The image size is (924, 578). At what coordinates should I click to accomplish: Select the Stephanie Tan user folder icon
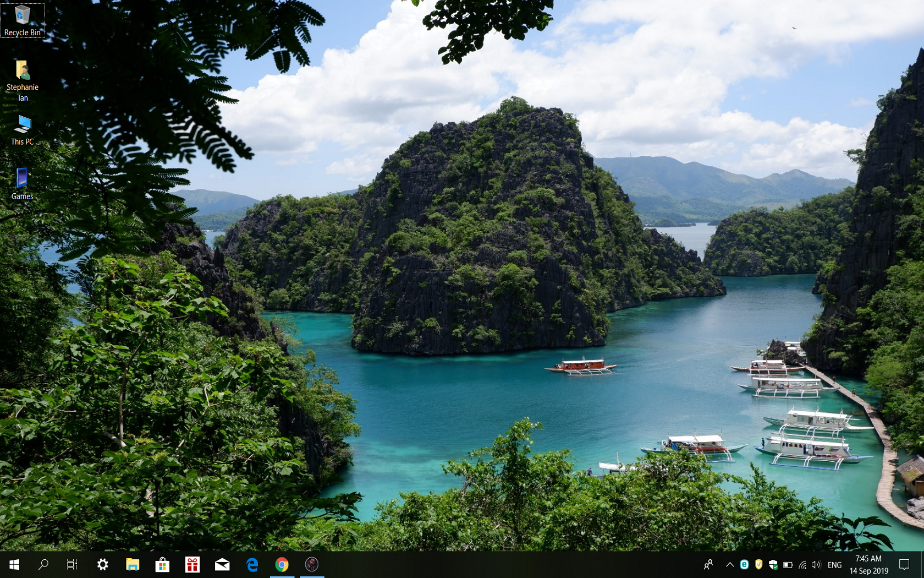tap(22, 81)
